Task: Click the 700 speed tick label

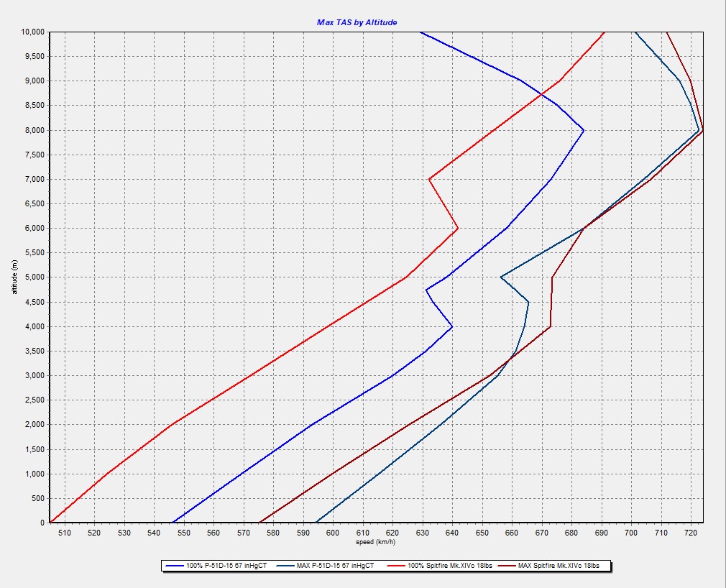Action: pos(631,533)
